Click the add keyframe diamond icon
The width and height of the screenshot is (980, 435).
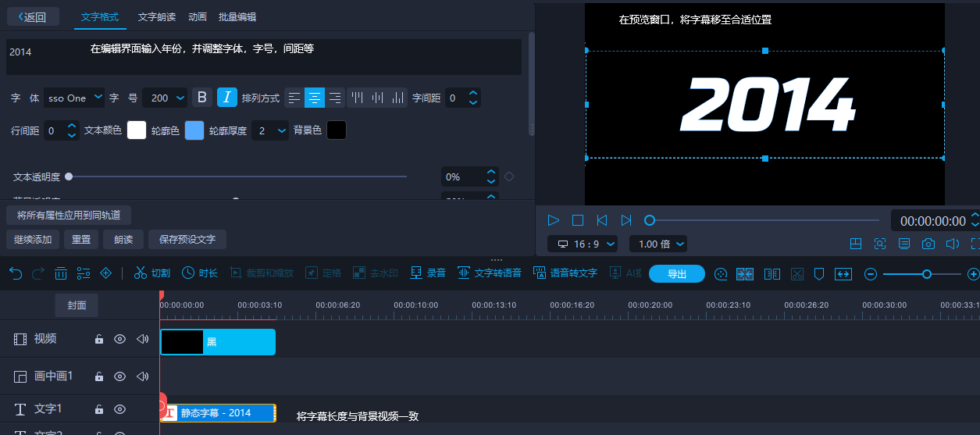[x=106, y=273]
